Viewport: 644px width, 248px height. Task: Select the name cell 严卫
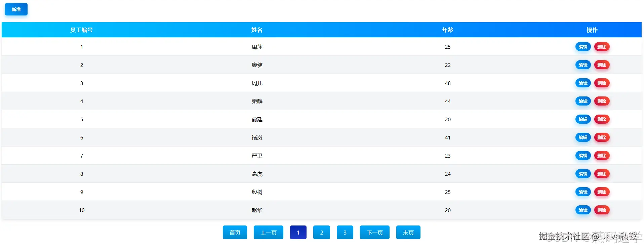coord(257,156)
